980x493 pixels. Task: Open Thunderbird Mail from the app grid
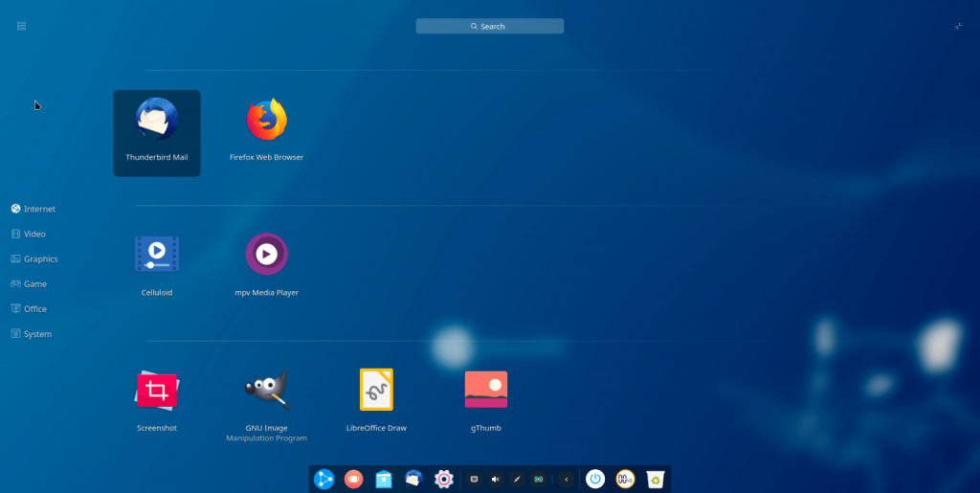[x=157, y=133]
